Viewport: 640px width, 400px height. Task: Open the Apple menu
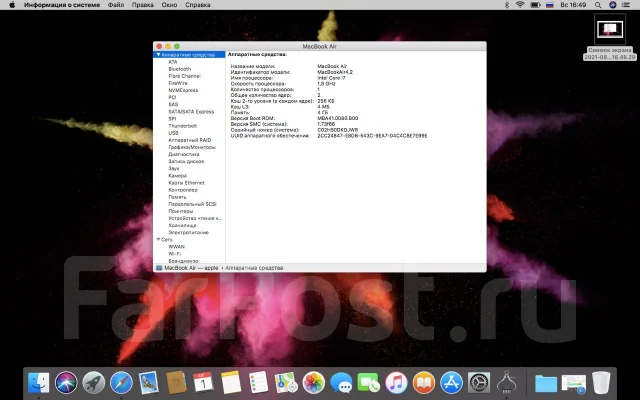point(12,5)
